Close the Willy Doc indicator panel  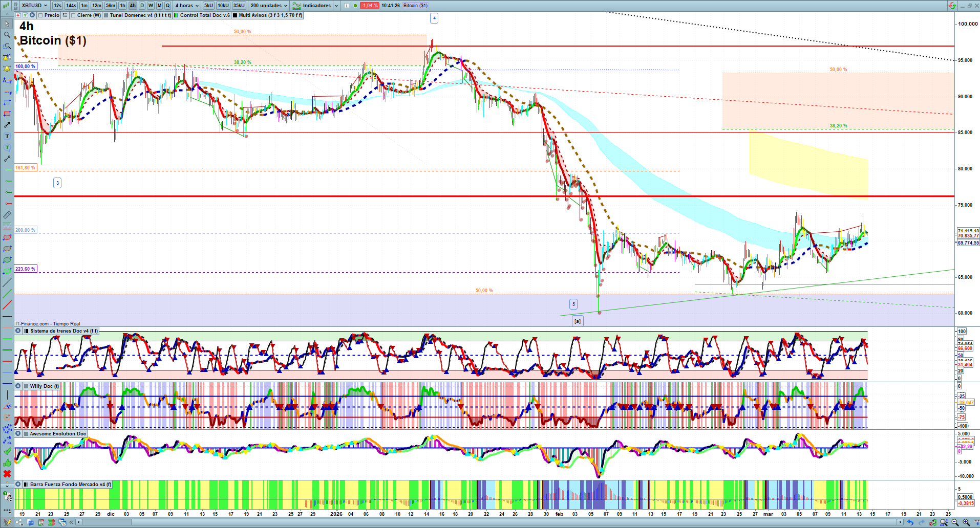point(18,386)
